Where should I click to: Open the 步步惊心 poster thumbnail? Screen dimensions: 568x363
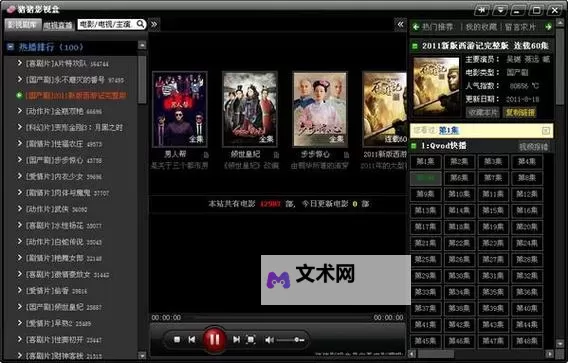[320, 109]
